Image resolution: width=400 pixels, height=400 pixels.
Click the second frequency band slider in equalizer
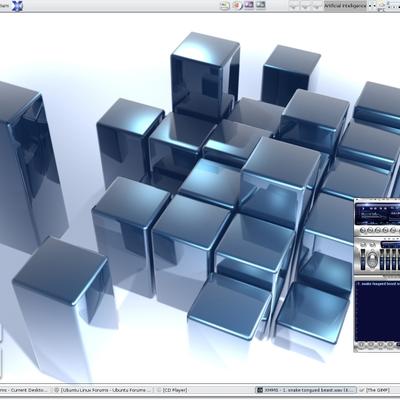pos(388,259)
